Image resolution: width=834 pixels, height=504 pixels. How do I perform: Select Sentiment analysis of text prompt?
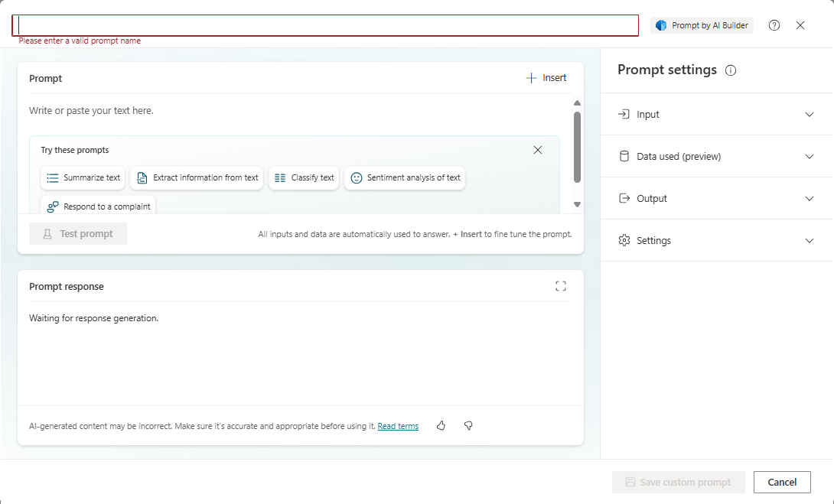405,177
